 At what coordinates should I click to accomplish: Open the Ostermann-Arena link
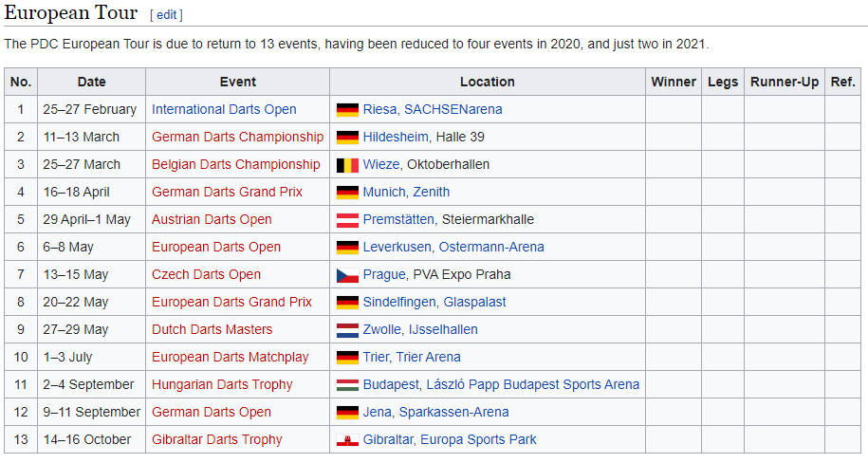(491, 247)
